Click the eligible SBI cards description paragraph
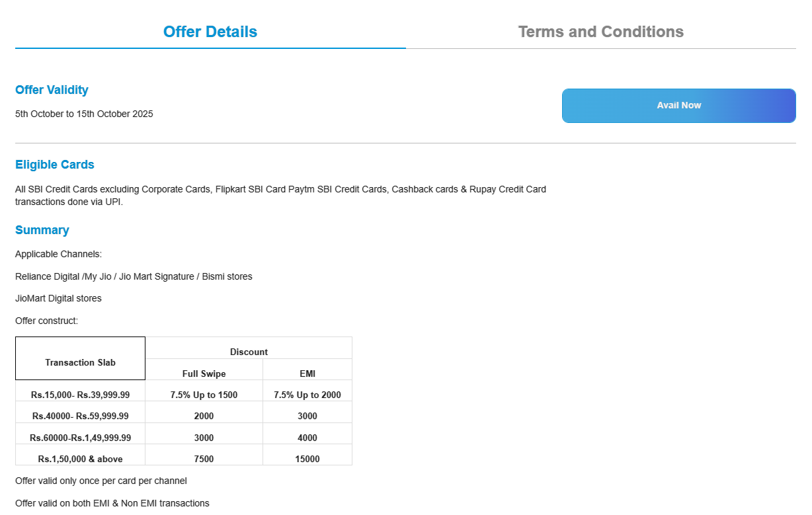The image size is (812, 515). click(x=280, y=196)
